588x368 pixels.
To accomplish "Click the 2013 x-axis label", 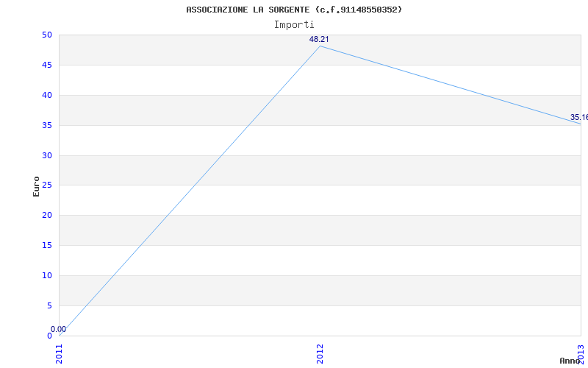I will tap(581, 354).
